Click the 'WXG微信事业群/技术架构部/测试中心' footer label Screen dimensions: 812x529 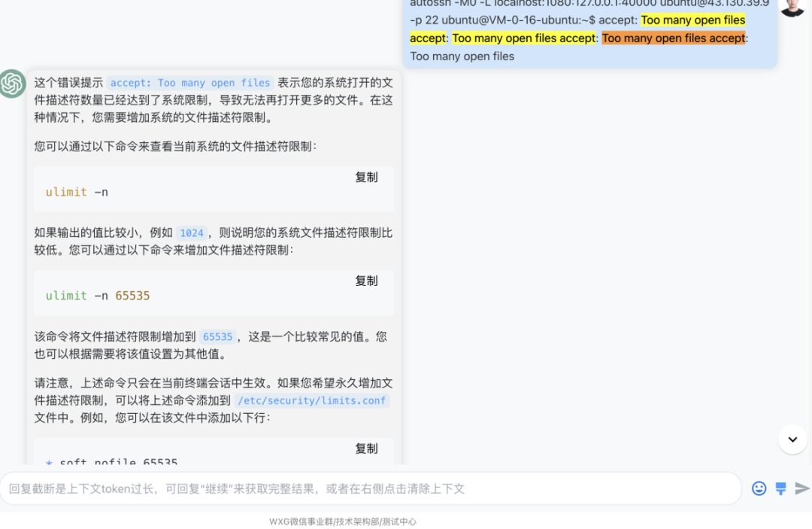click(x=342, y=521)
